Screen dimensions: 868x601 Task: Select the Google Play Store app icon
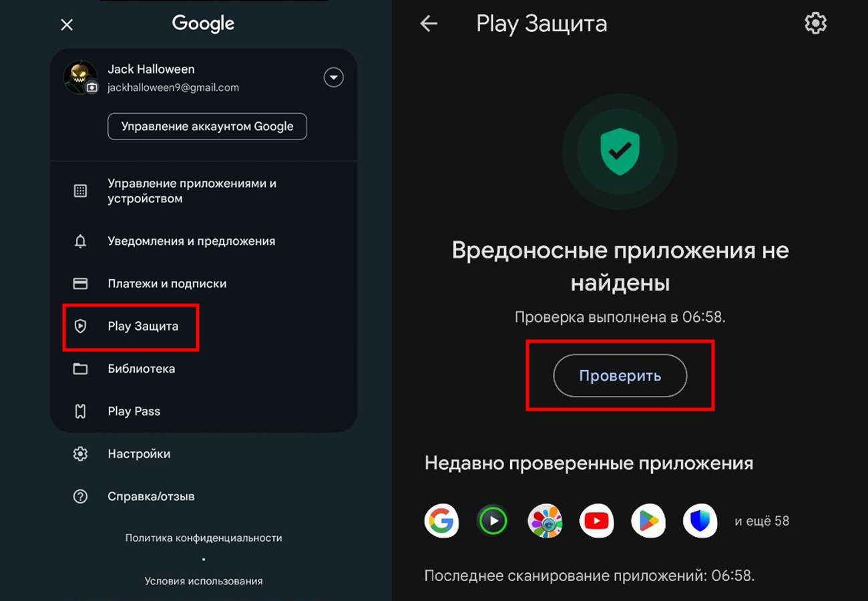click(x=648, y=521)
